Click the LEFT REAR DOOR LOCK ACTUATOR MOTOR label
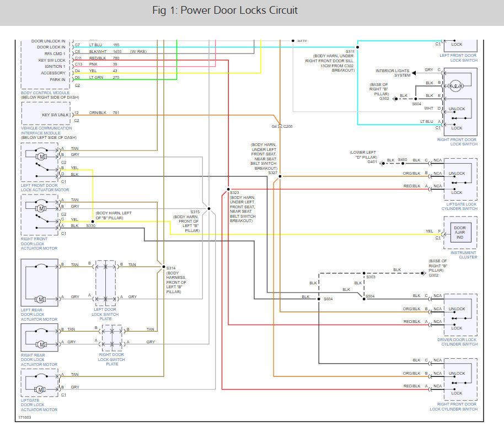The height and width of the screenshot is (437, 504). 39,315
